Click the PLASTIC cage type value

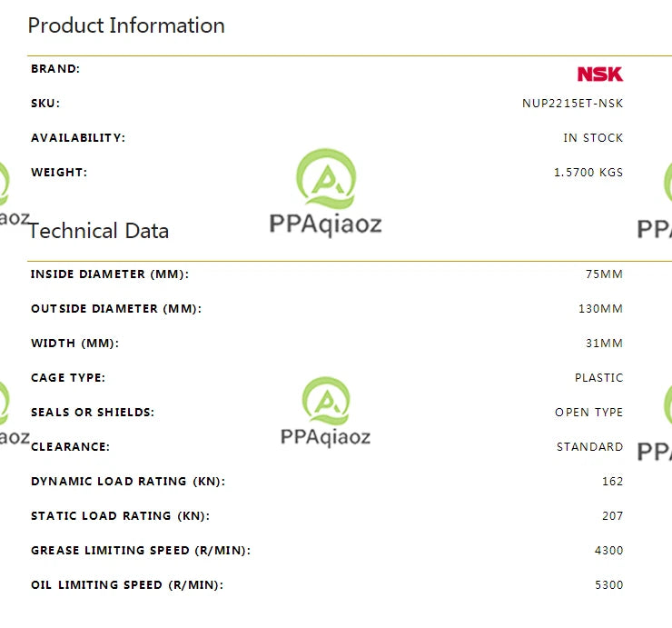pyautogui.click(x=598, y=378)
